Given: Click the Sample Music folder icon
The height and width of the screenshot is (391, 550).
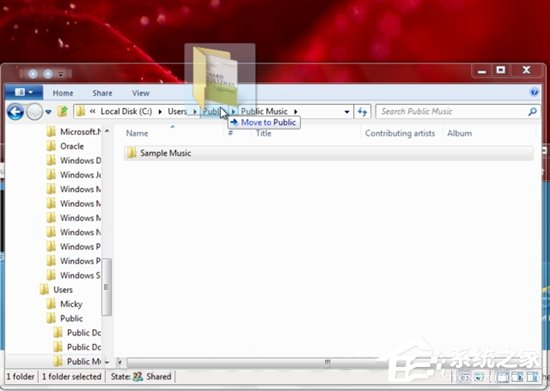Looking at the screenshot, I should [x=132, y=153].
